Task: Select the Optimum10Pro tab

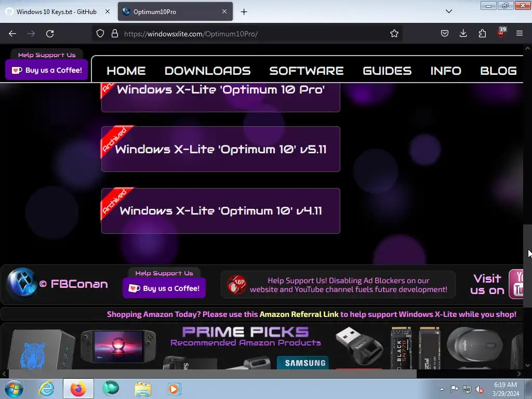Action: tap(175, 12)
